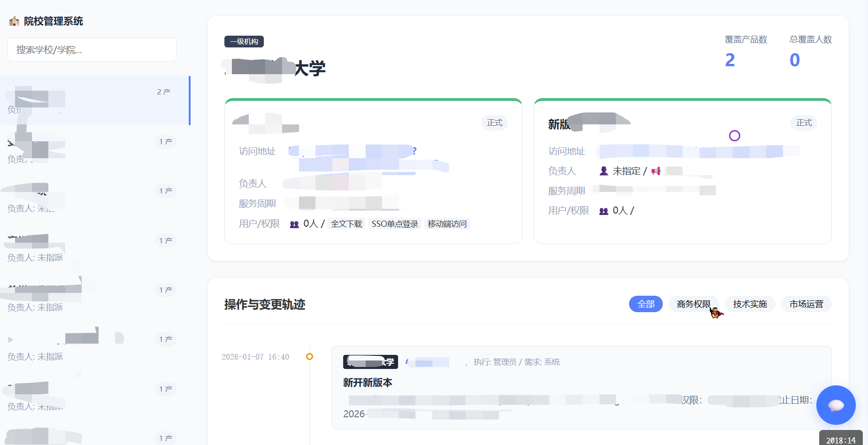Switch to the 技术实施 filter tab
This screenshot has width=868, height=445.
coord(750,304)
